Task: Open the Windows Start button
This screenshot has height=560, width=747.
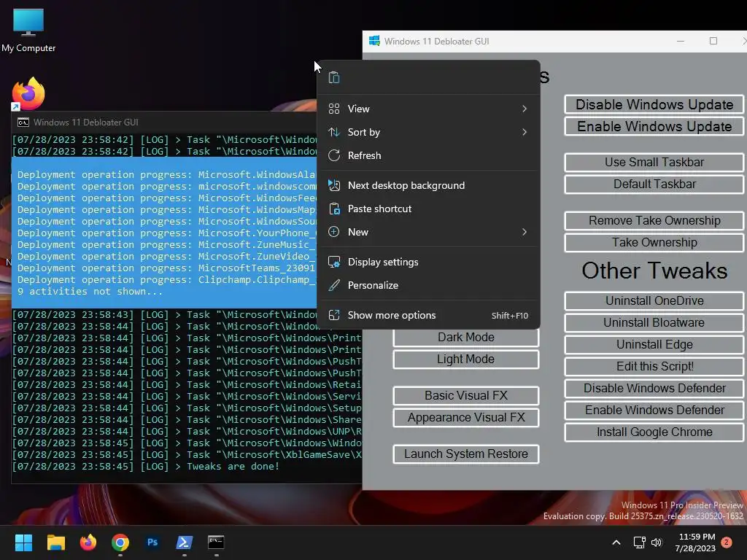Action: click(23, 542)
